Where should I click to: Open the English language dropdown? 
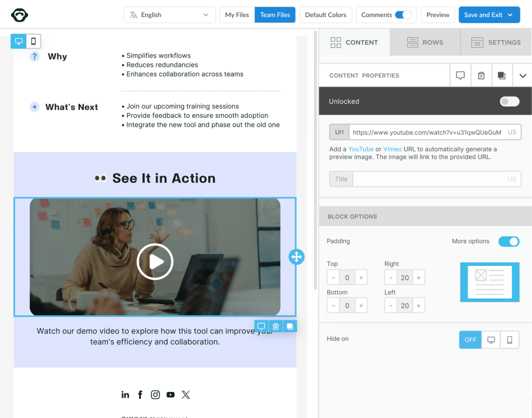169,15
